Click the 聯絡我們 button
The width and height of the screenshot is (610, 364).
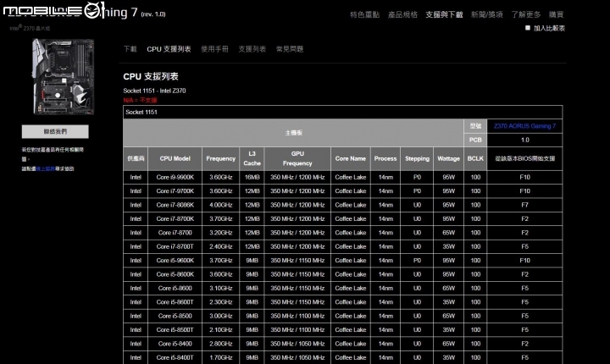coord(55,131)
